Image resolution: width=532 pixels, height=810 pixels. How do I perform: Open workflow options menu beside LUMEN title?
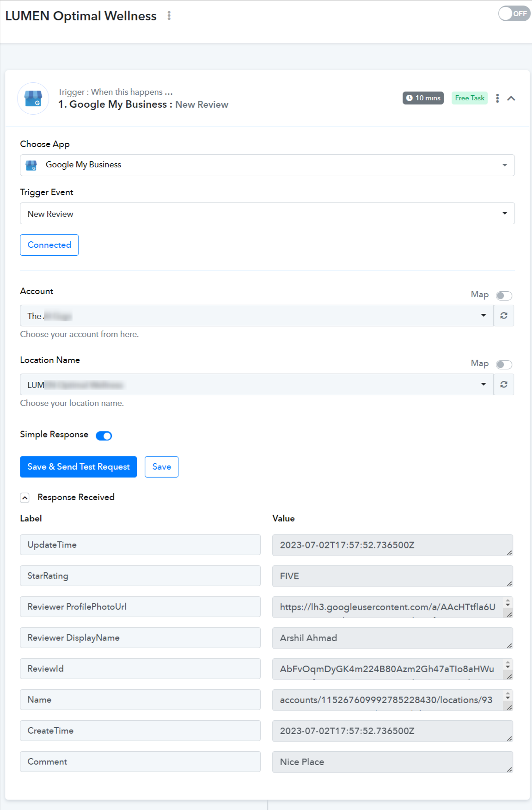pyautogui.click(x=169, y=16)
